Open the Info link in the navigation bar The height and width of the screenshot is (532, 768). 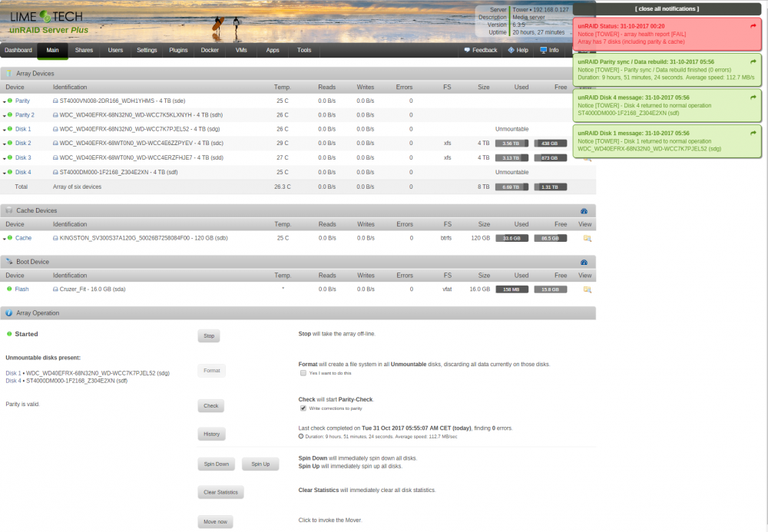[550, 51]
